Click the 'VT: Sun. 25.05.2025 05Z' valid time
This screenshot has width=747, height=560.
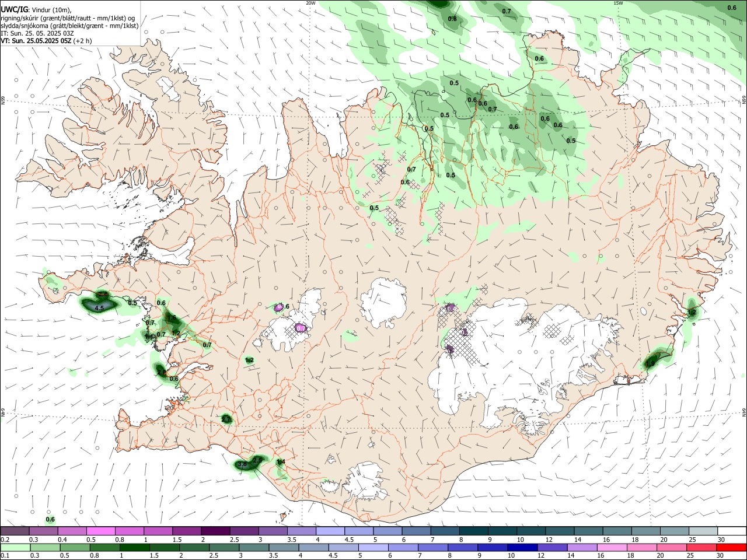[37, 41]
